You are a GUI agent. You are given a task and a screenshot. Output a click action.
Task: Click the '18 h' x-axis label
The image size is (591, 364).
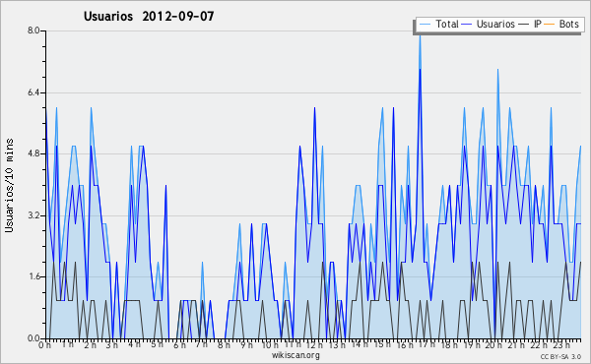(449, 345)
